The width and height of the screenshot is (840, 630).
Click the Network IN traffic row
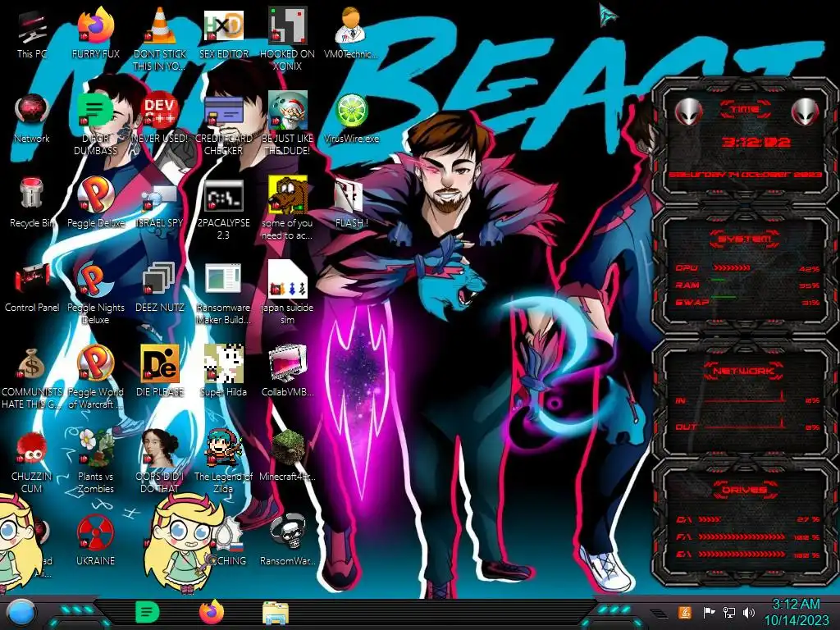(747, 400)
